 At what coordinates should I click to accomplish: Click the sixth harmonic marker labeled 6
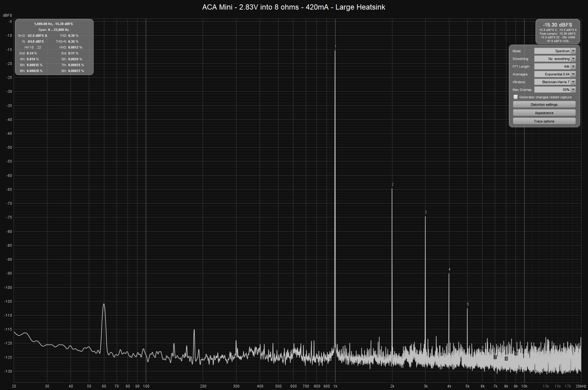coord(482,347)
